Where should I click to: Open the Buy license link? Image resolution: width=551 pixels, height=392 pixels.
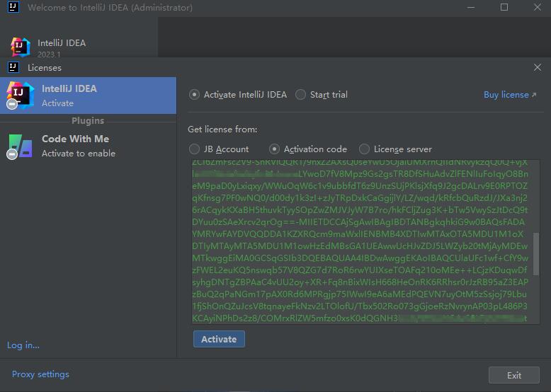[510, 95]
